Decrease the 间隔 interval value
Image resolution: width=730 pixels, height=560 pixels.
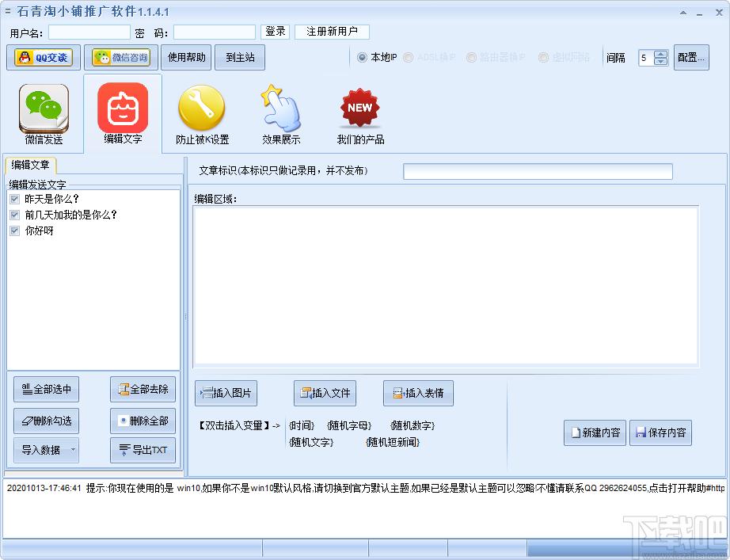click(x=660, y=62)
